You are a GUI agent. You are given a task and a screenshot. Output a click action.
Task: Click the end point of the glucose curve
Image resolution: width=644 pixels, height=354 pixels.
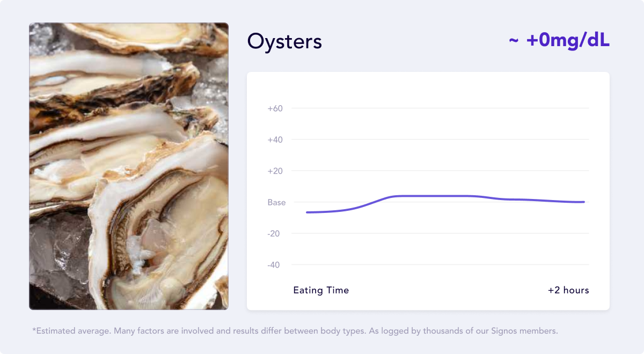[583, 202]
